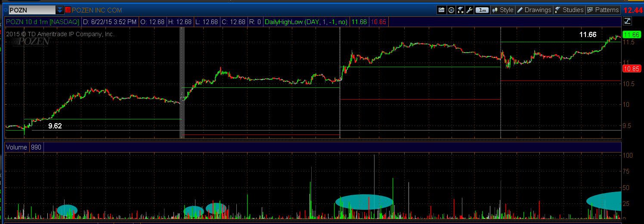Click the POZN 10 d 1m [NASDAQ] label

[x=43, y=22]
